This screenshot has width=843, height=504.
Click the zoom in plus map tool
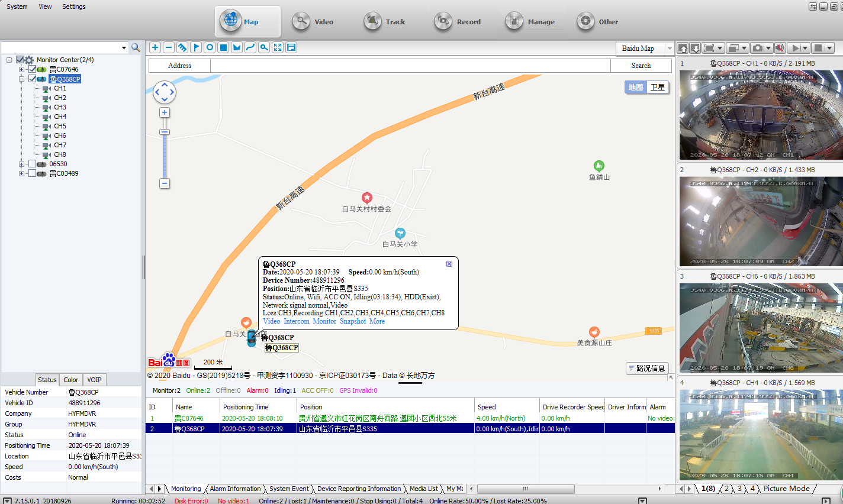point(155,47)
